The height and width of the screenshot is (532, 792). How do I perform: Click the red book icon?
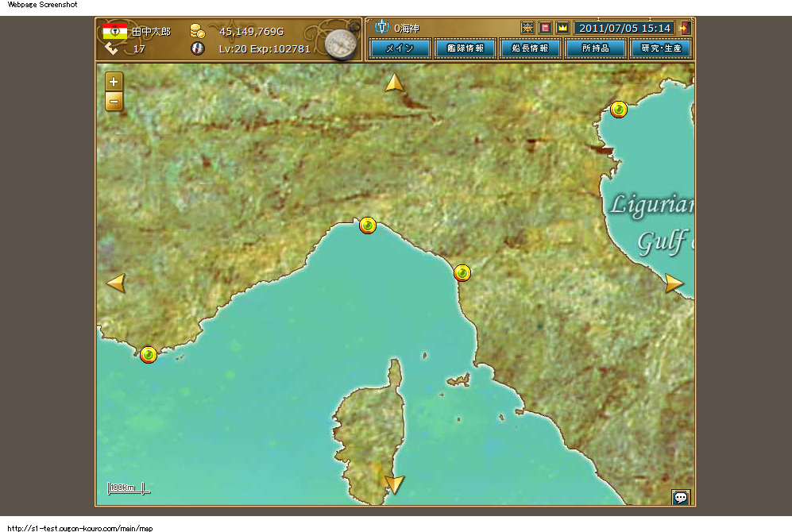pos(545,28)
